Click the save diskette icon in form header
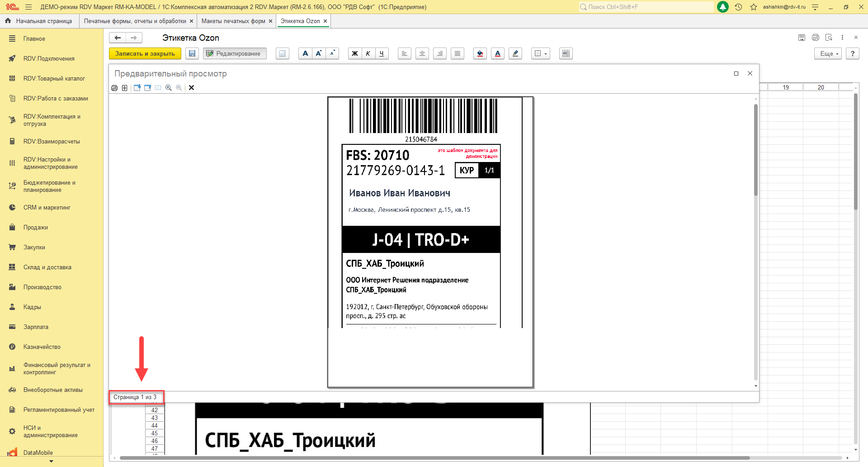The height and width of the screenshot is (467, 868). 802,38
